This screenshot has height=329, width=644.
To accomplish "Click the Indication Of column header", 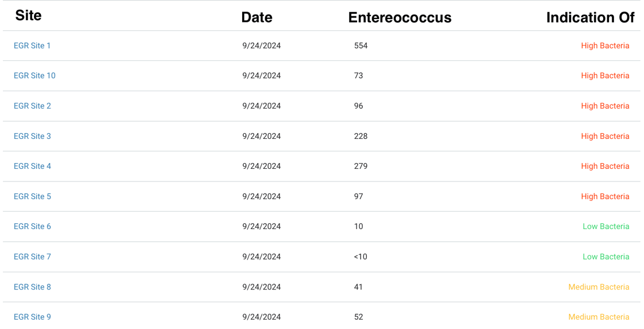I will coord(590,18).
